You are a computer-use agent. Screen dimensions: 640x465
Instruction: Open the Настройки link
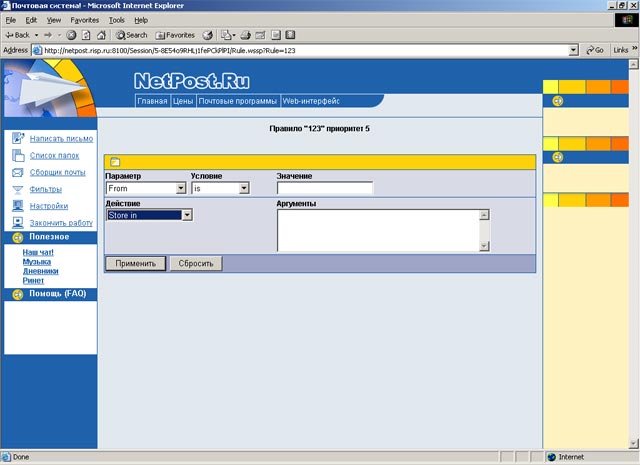(x=49, y=206)
